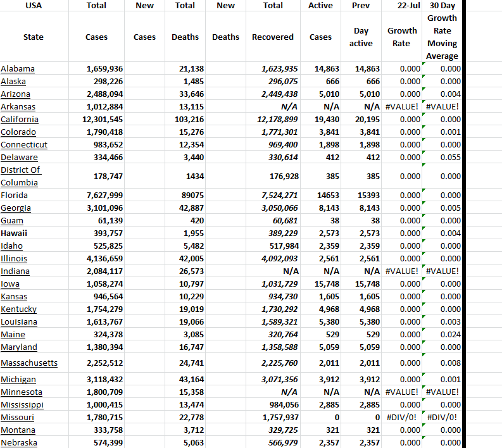
Task: Open the District Of Columbia link
Action: [x=21, y=176]
